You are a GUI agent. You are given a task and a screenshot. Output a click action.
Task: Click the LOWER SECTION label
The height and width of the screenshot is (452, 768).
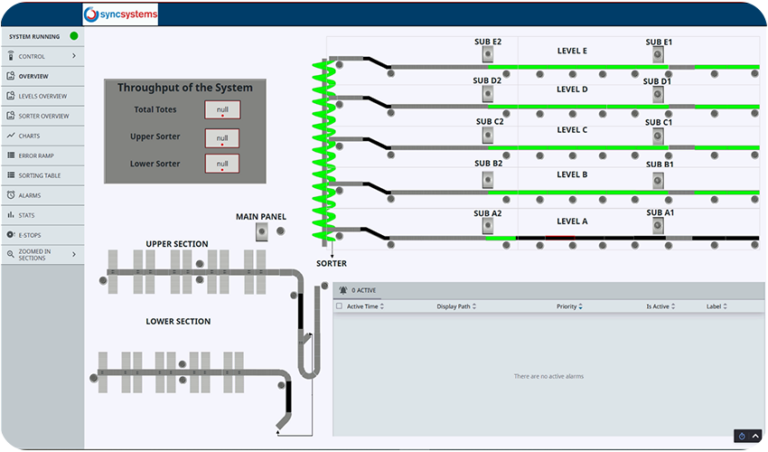178,321
